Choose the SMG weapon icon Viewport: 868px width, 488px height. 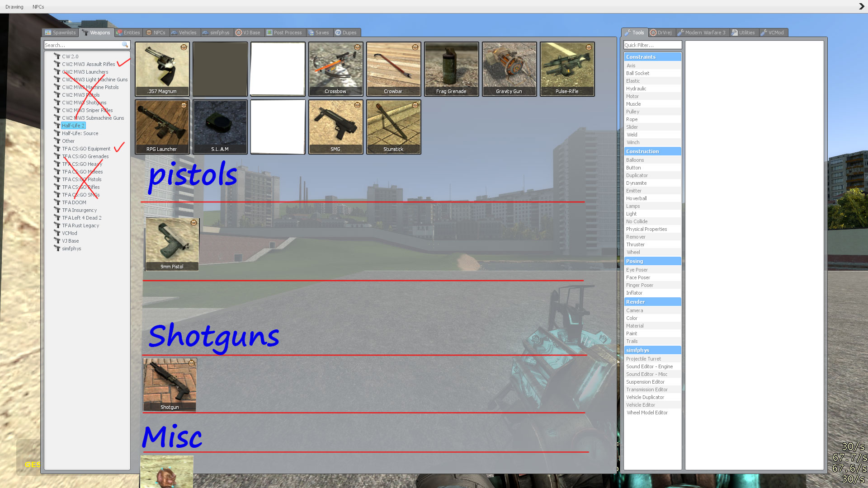[x=335, y=127]
